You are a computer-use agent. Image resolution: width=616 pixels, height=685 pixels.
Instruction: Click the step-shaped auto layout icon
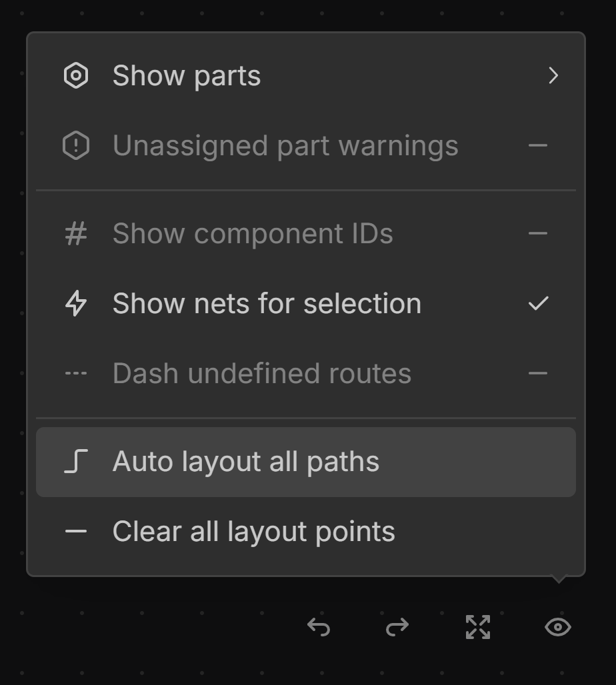(x=76, y=462)
